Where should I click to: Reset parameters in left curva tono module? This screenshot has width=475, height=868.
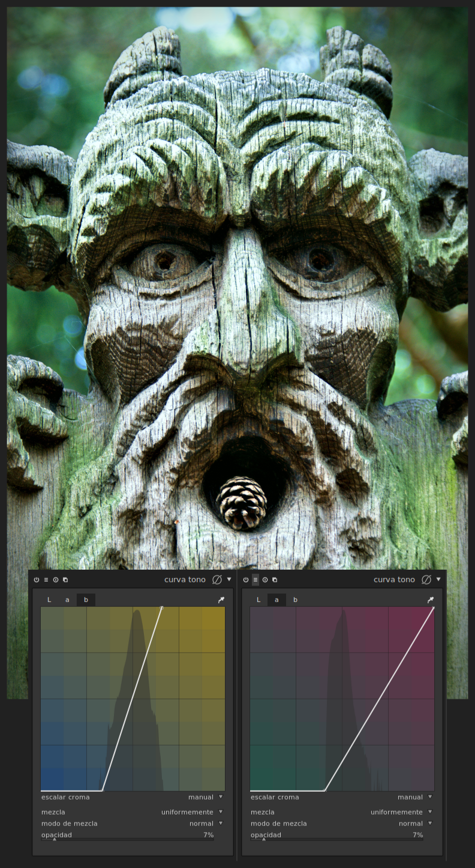[56, 580]
